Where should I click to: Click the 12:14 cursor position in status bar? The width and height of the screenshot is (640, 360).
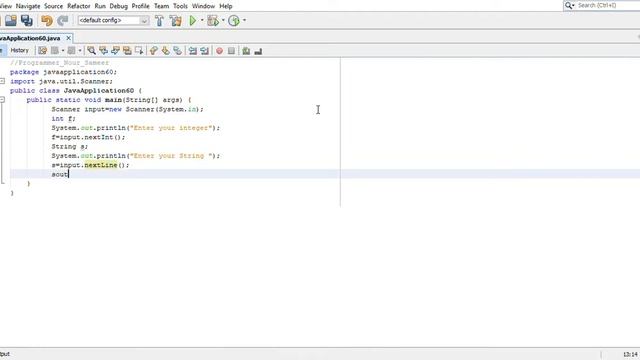[x=630, y=354]
